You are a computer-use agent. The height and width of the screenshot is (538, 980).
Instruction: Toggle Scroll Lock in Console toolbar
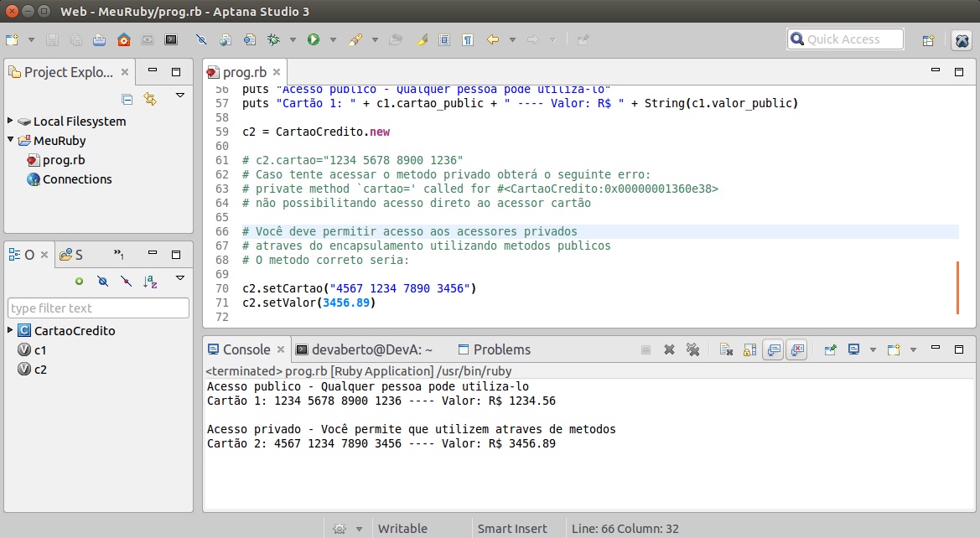(x=749, y=349)
